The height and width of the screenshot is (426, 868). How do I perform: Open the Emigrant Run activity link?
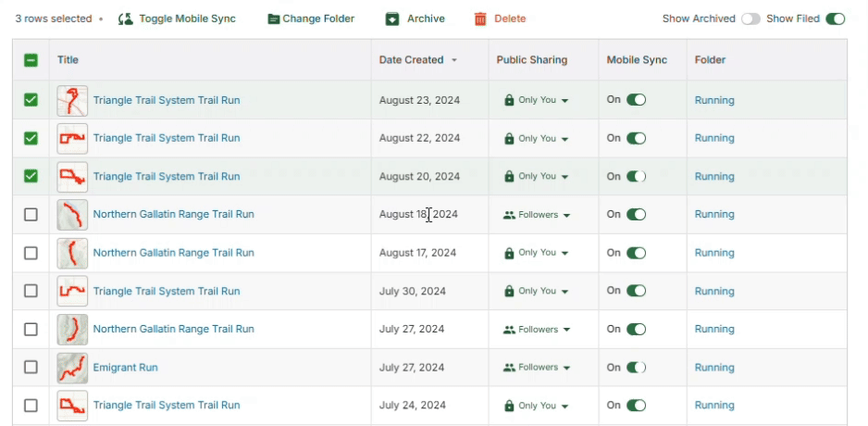click(125, 368)
